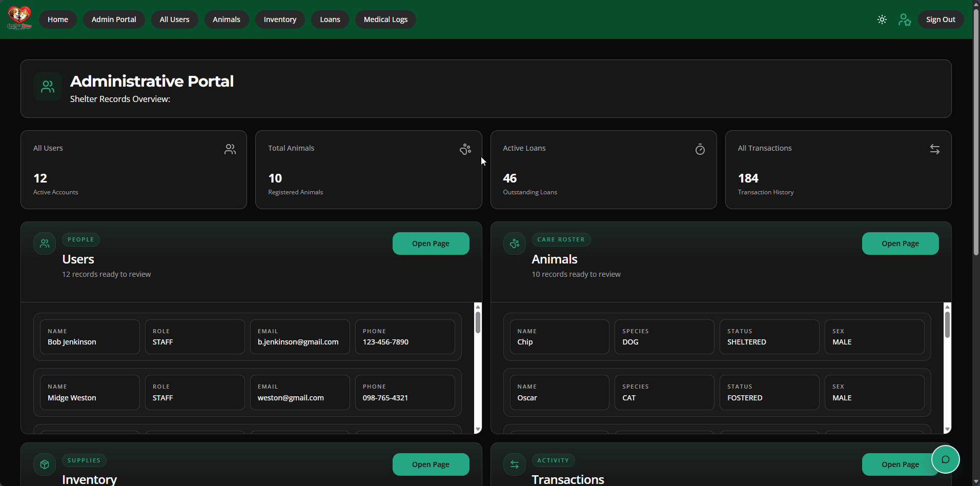Click the All Transactions arrows icon

(x=935, y=149)
